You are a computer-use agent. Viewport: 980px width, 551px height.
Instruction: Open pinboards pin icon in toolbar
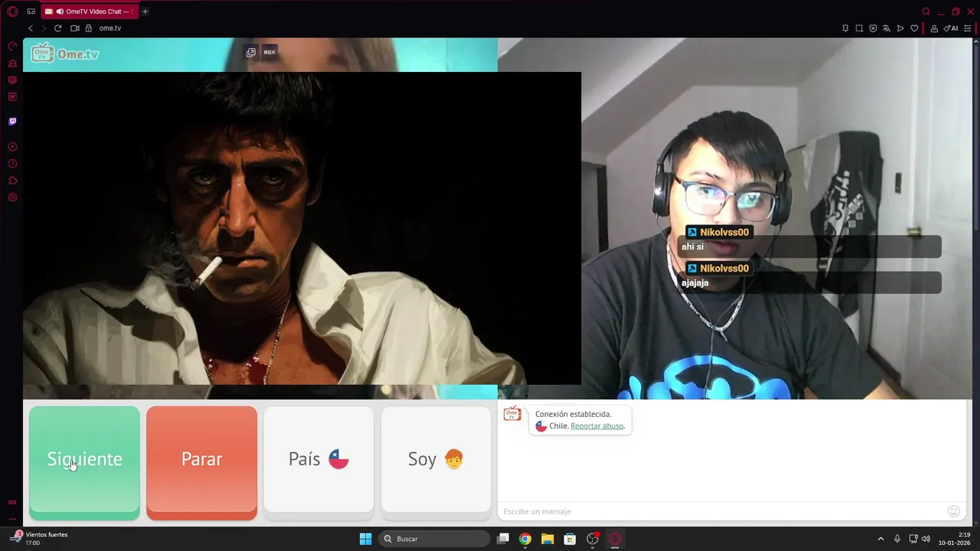[845, 28]
